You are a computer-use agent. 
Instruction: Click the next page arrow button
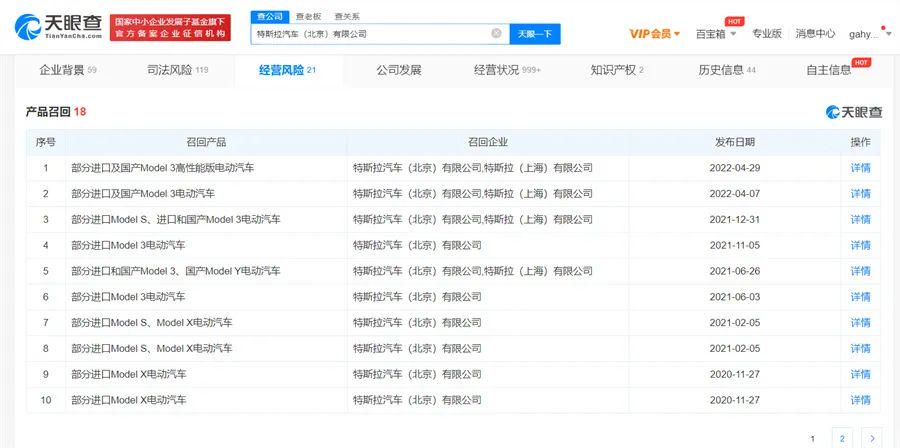[x=872, y=439]
